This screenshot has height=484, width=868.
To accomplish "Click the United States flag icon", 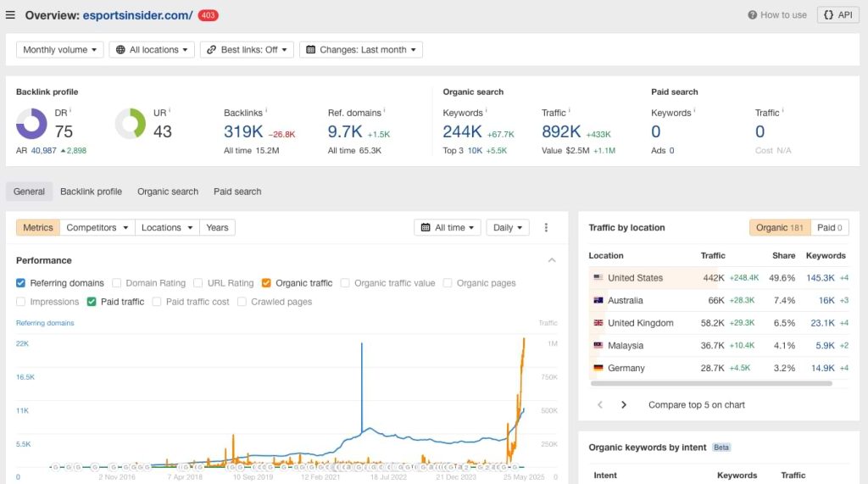I will click(598, 277).
